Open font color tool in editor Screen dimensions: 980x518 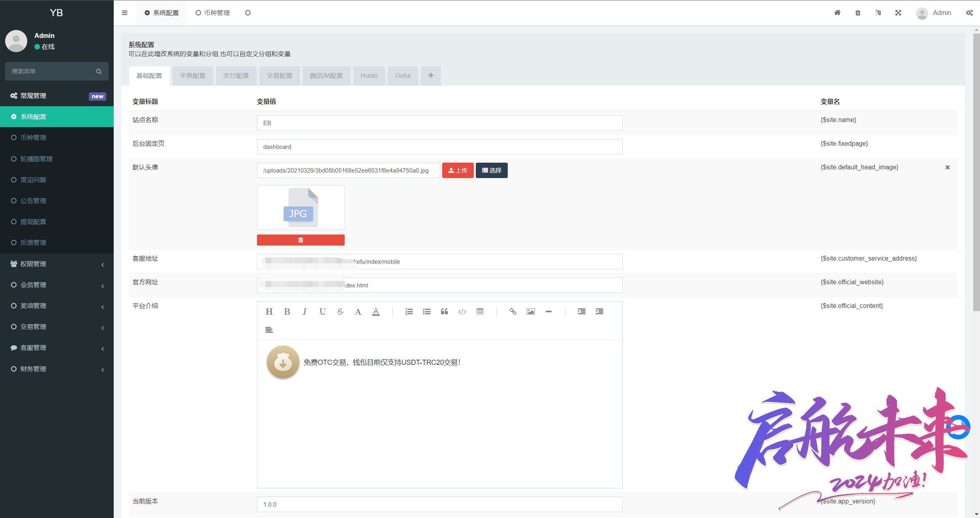click(358, 312)
